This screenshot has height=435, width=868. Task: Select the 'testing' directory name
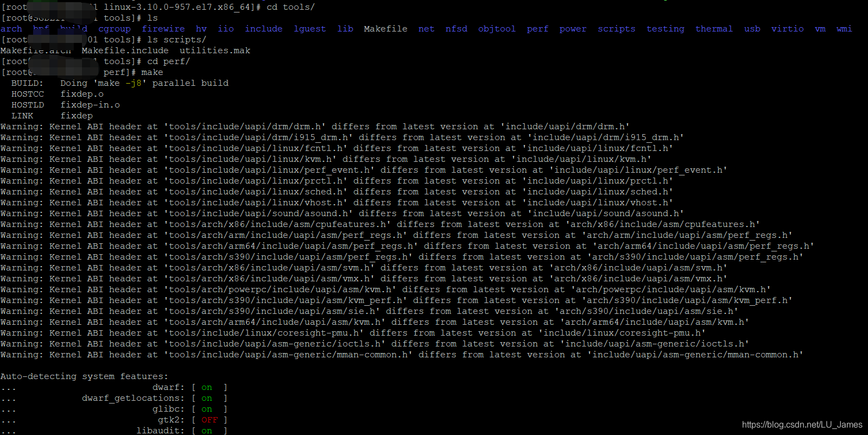point(666,29)
